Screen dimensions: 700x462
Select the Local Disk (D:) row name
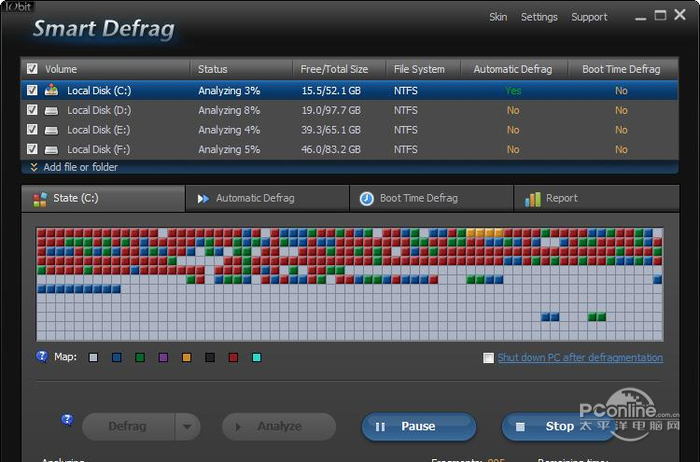pyautogui.click(x=99, y=110)
